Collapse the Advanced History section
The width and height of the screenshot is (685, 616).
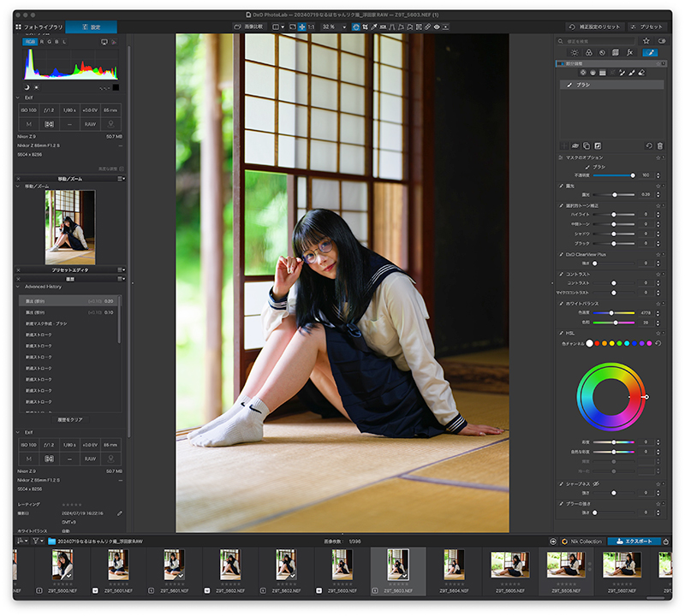pyautogui.click(x=18, y=287)
